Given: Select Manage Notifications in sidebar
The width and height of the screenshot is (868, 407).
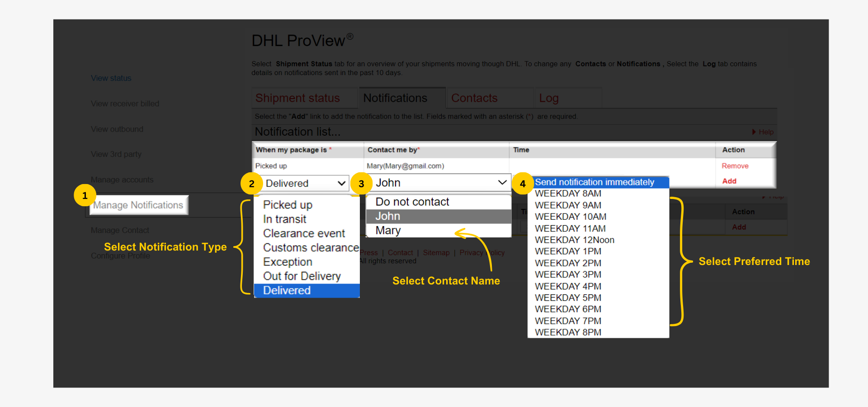Looking at the screenshot, I should click(x=138, y=205).
